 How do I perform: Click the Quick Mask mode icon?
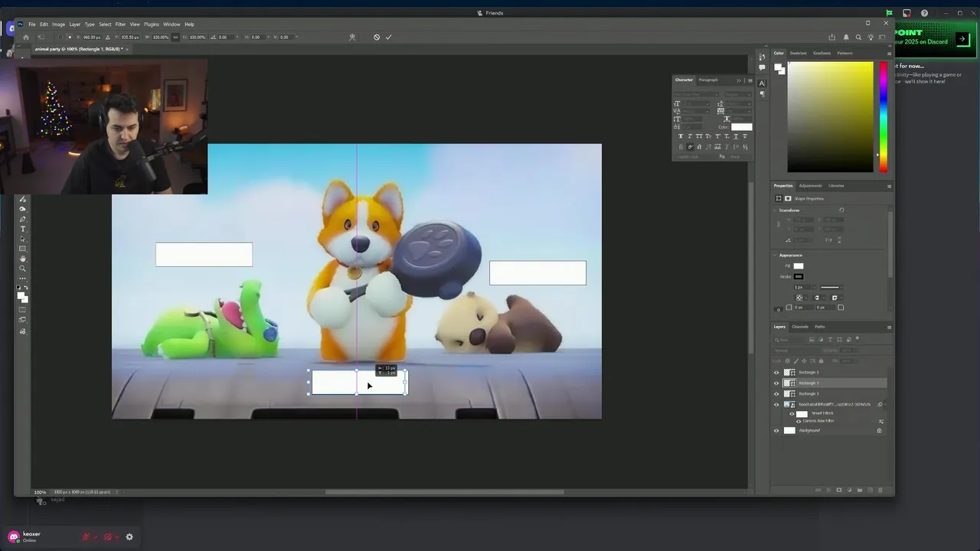point(22,309)
